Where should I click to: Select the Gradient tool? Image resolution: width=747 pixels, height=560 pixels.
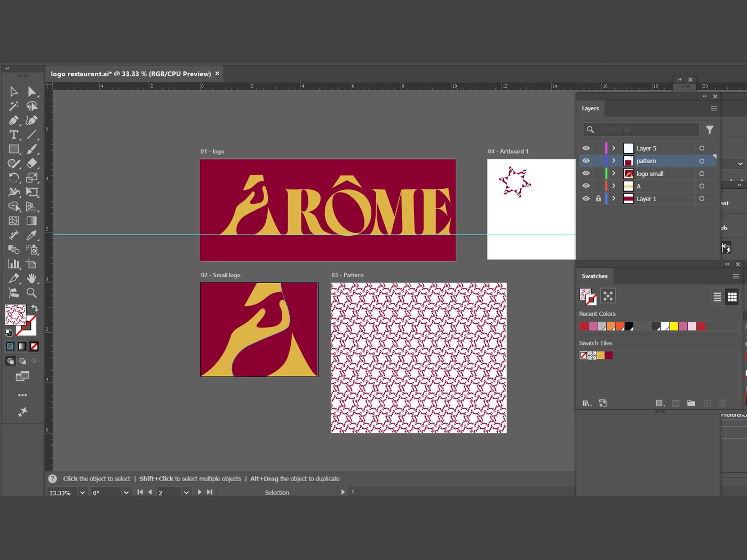[32, 221]
